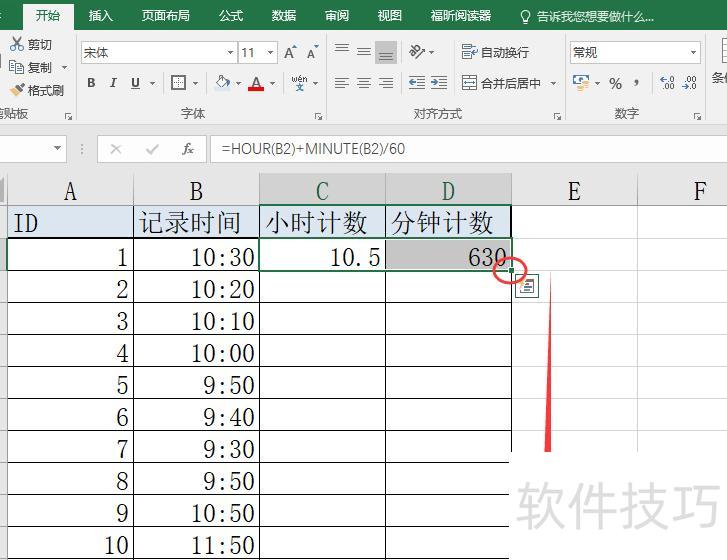Center text horizontally
The width and height of the screenshot is (727, 560).
pyautogui.click(x=364, y=83)
